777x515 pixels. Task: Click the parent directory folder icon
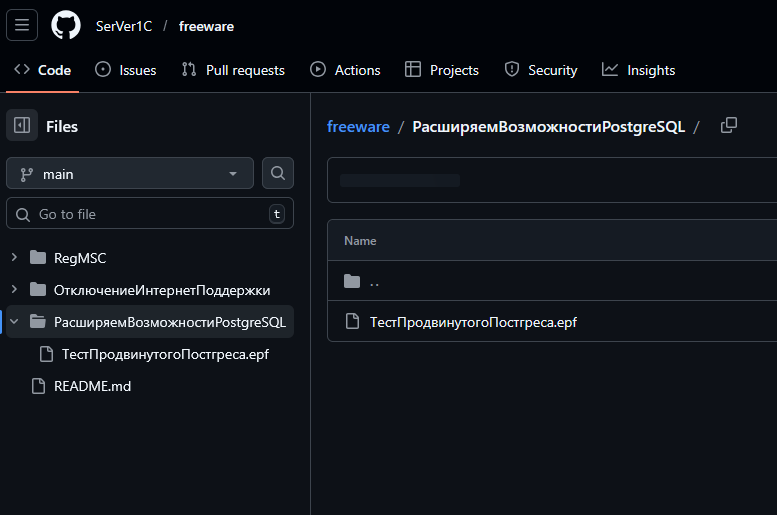point(352,281)
